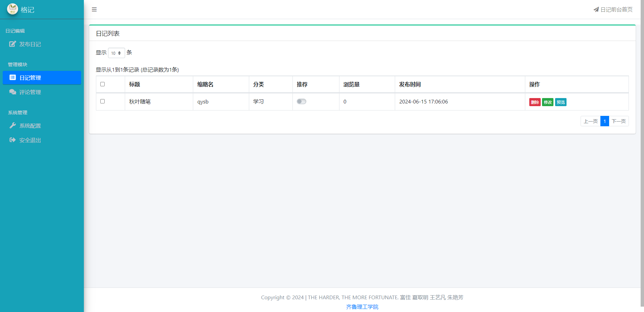
Task: Open the 齐鲁理工学院 footer link
Action: (x=362, y=307)
